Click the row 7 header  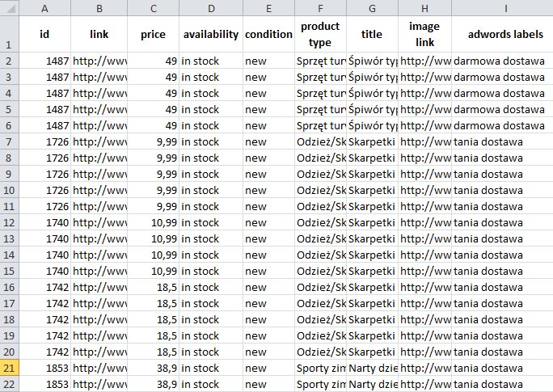pyautogui.click(x=8, y=141)
